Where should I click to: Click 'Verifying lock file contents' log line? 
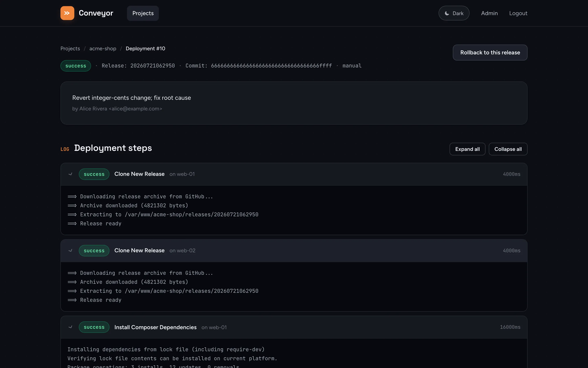tap(172, 358)
